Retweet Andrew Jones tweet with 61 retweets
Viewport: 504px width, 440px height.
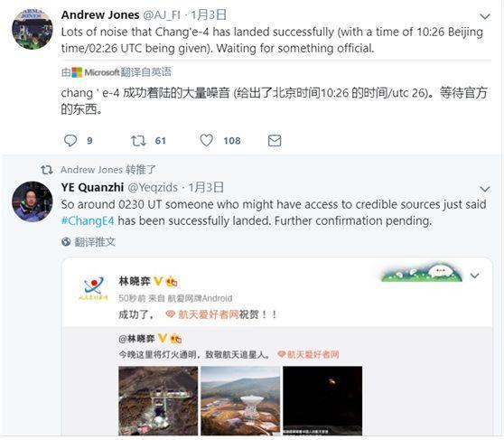point(138,141)
